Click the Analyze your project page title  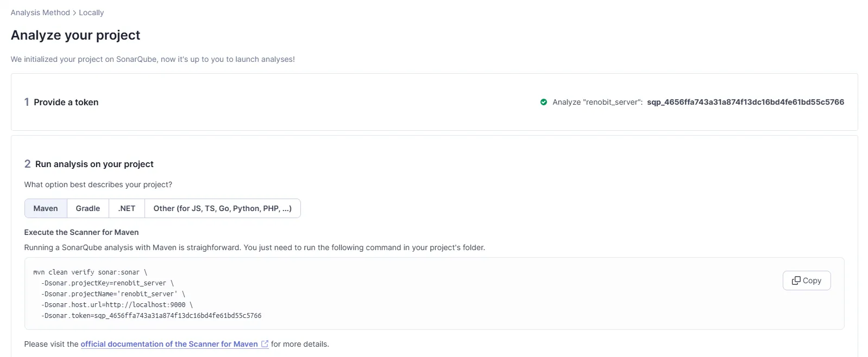(x=76, y=35)
